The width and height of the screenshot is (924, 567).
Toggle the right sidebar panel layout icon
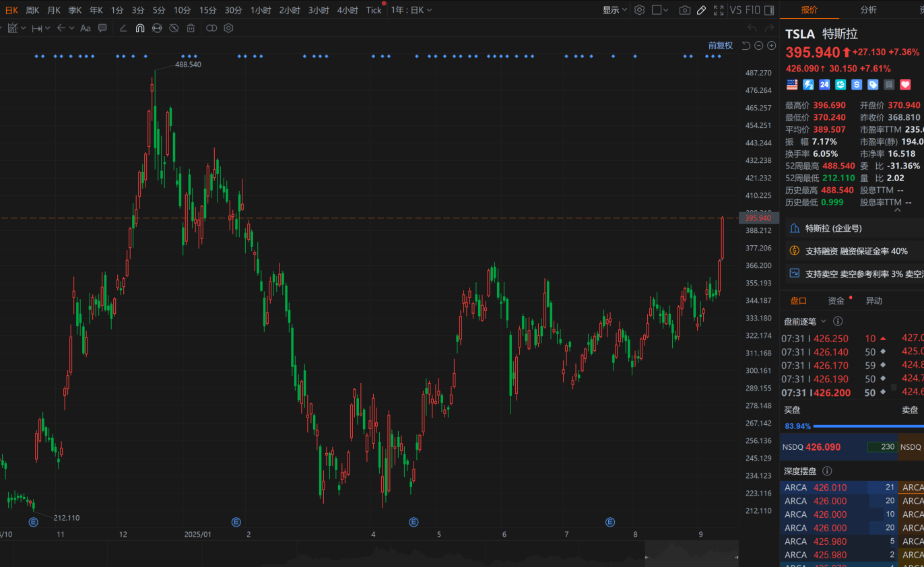point(769,10)
